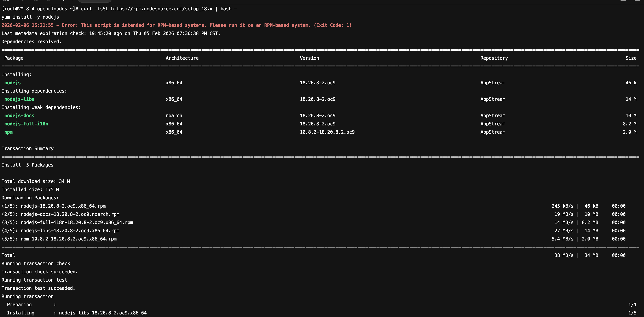Click the nodesource setup_18.x URL in command
Image resolution: width=644 pixels, height=317 pixels.
point(161,9)
